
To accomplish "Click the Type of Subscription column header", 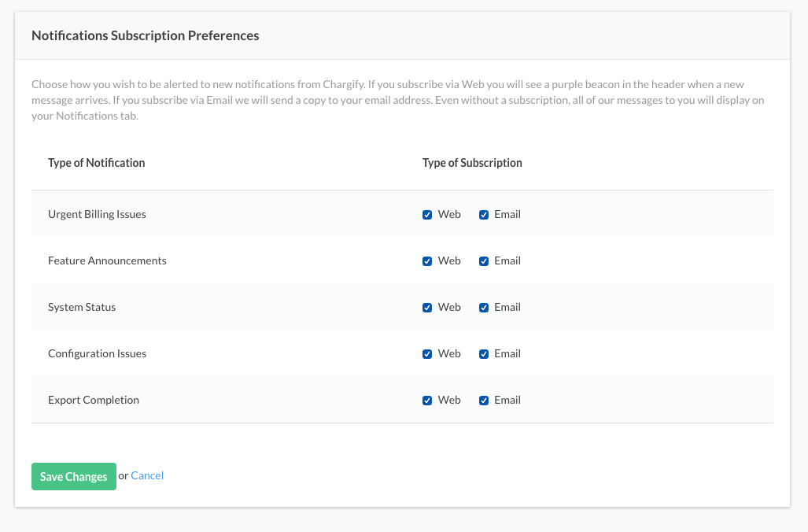I will [x=472, y=163].
